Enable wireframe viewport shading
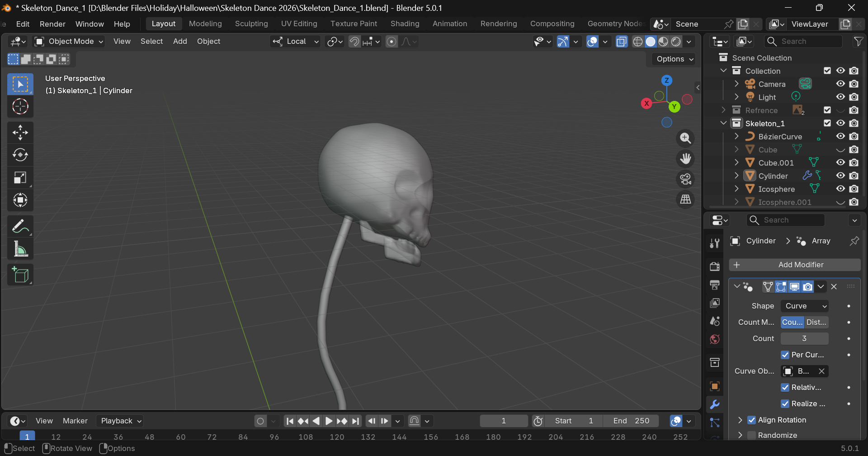 [x=638, y=42]
